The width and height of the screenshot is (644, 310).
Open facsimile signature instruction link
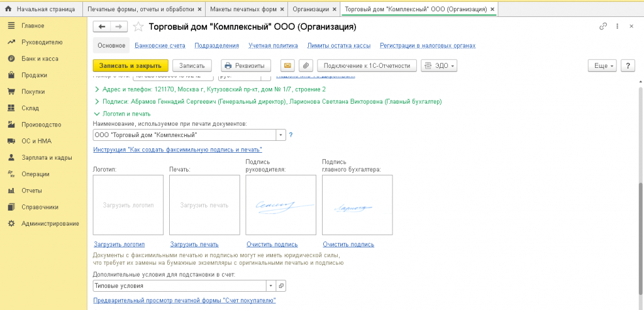pos(177,150)
